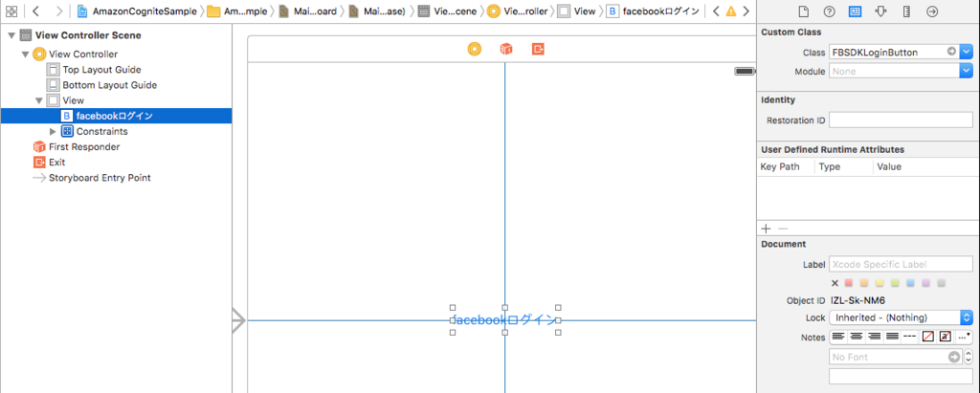Open the Class dropdown
Viewport: 980px width, 393px height.
coord(967,53)
